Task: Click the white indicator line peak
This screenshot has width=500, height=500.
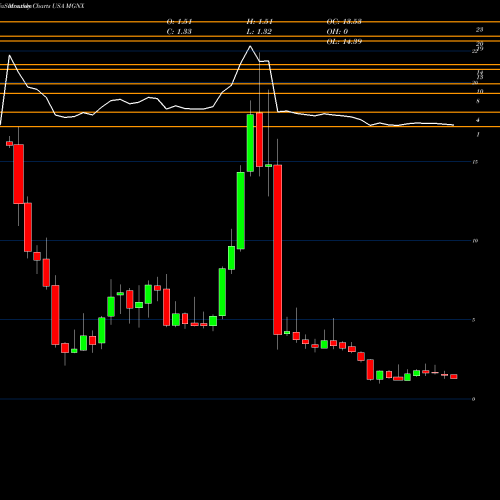Action: [x=250, y=46]
